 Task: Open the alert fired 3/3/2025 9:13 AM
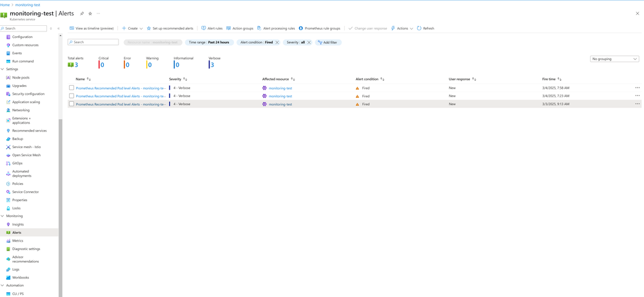tap(121, 104)
